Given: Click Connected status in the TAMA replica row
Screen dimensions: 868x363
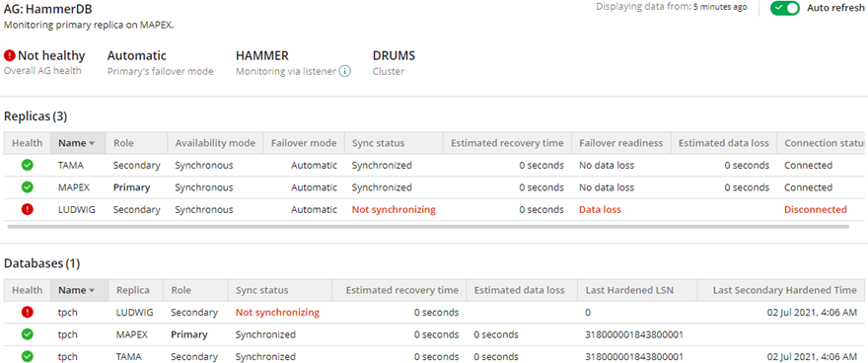Looking at the screenshot, I should 808,165.
